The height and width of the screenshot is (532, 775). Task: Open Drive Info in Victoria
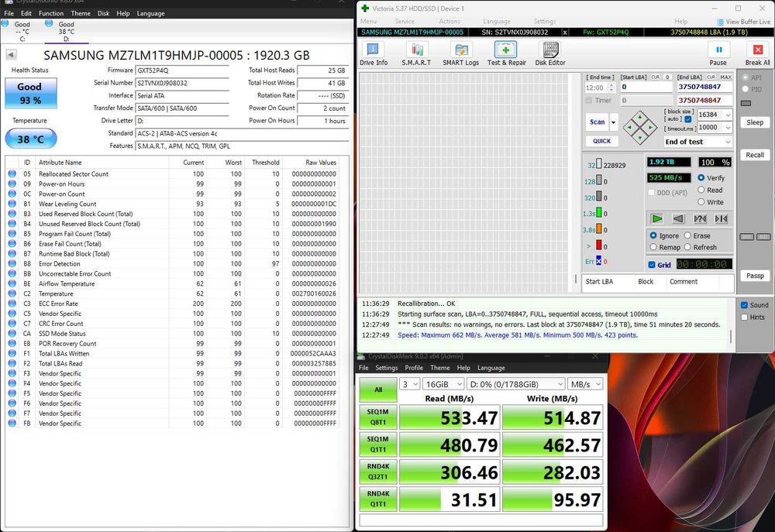(x=374, y=54)
